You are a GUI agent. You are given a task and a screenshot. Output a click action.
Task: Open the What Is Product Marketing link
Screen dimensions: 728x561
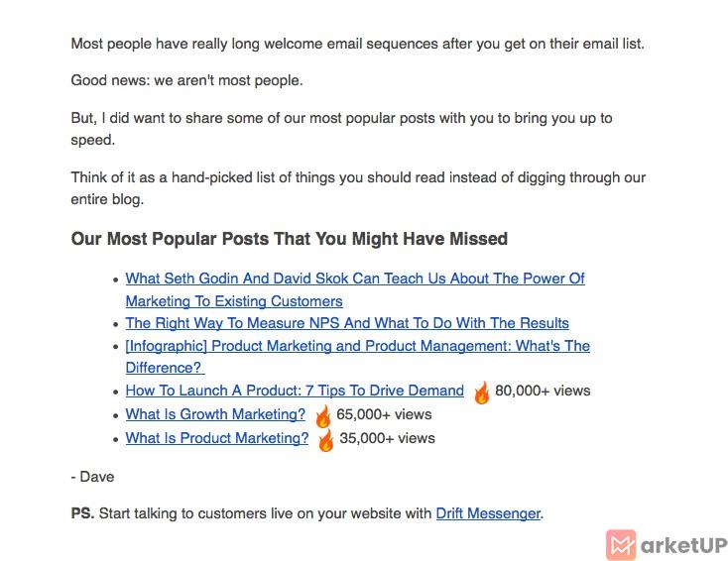pos(217,438)
